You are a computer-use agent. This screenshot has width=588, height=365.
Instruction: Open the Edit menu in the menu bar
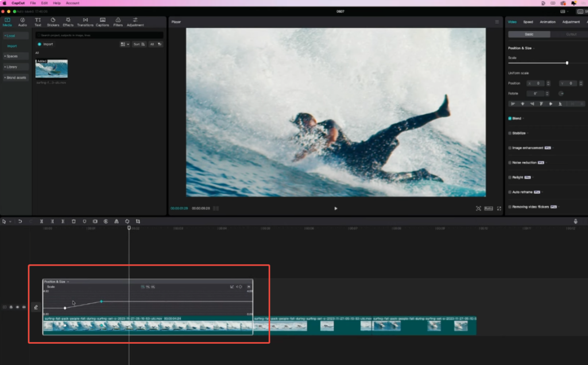[x=45, y=3]
